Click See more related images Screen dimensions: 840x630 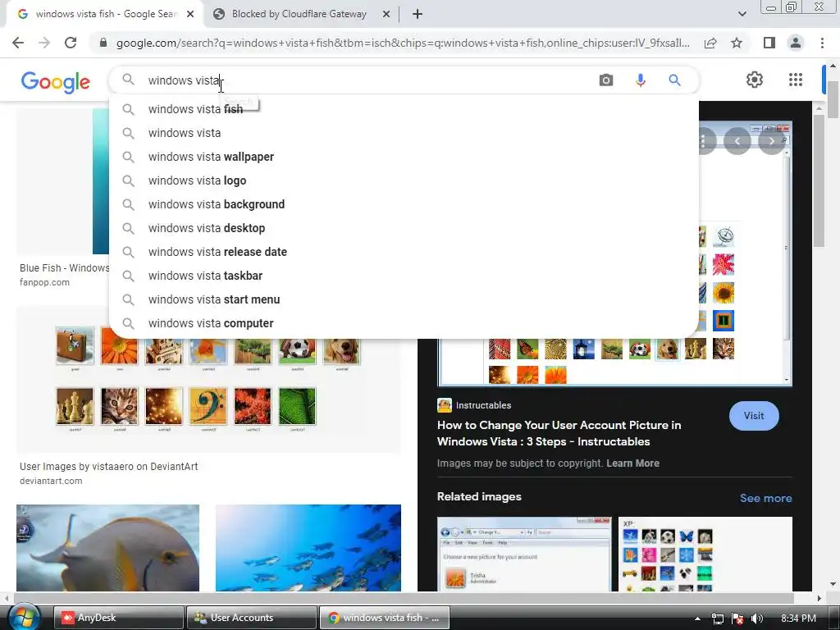(765, 498)
